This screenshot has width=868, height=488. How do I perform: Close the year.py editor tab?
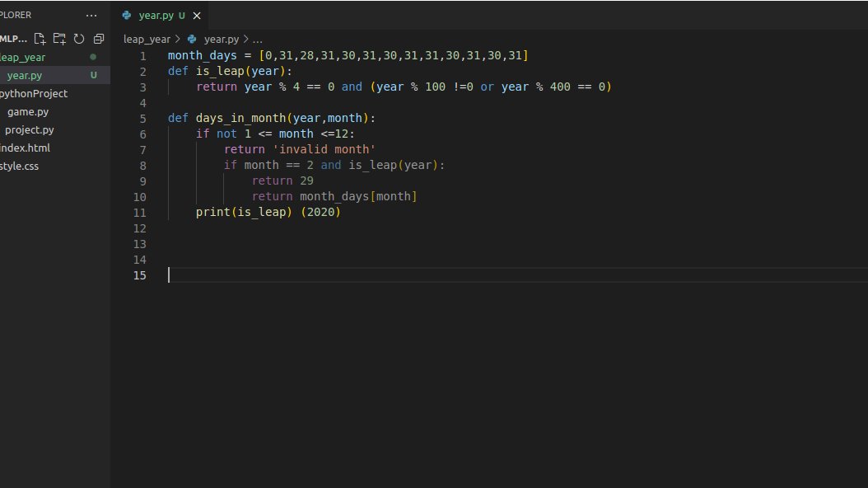[x=197, y=16]
